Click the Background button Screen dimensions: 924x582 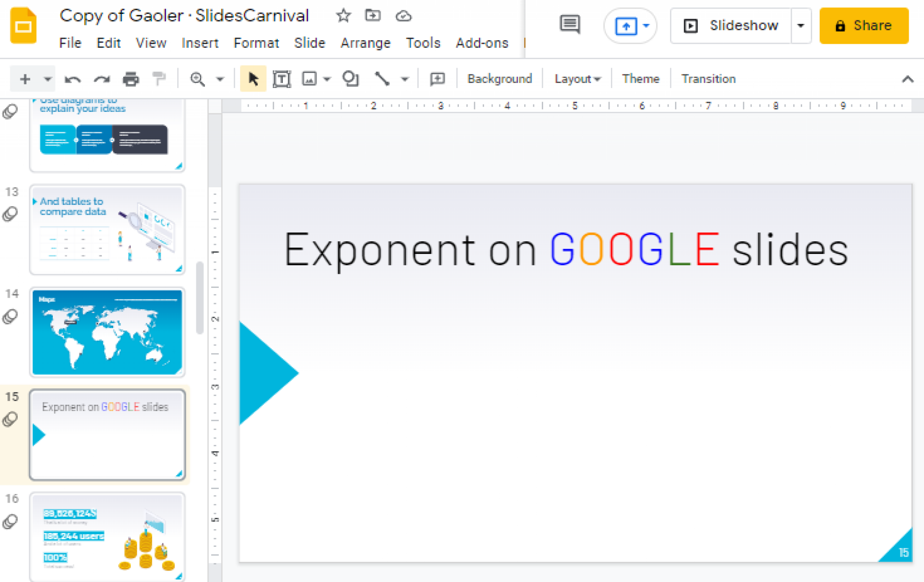click(499, 79)
